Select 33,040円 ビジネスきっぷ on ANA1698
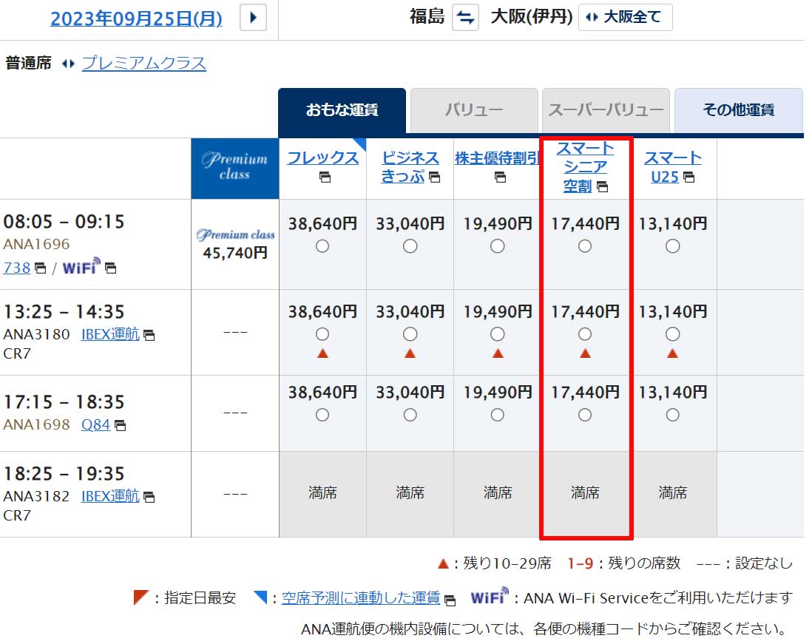This screenshot has width=812, height=644. coord(410,415)
